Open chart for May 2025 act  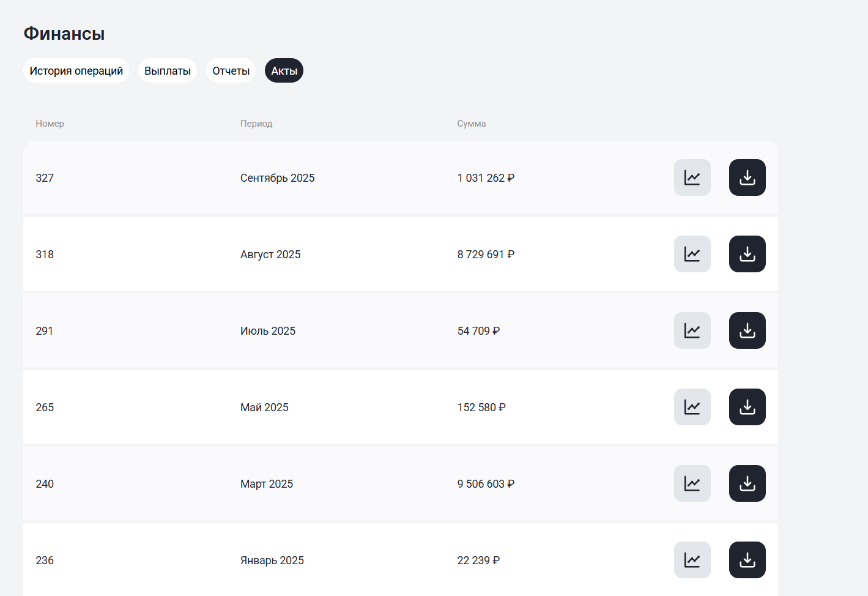click(692, 407)
